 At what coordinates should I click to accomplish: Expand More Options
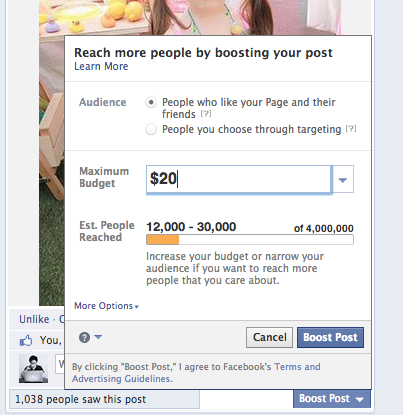point(106,306)
